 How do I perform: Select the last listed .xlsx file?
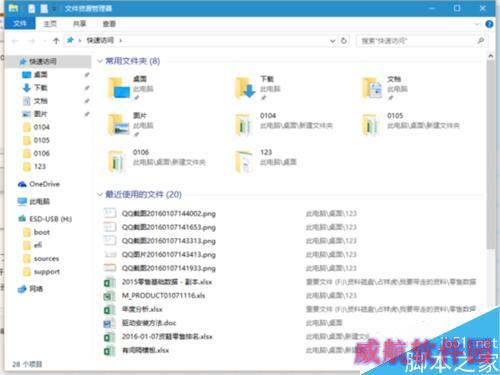click(x=145, y=350)
